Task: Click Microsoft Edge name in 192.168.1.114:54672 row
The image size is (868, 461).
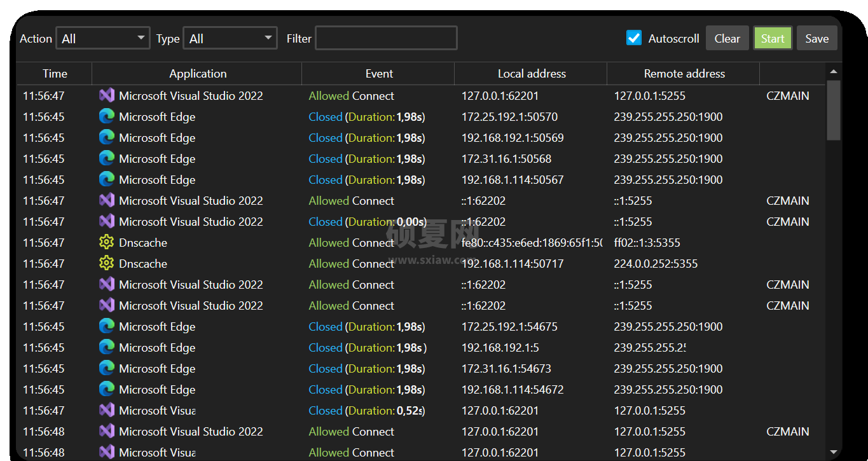Action: click(157, 390)
